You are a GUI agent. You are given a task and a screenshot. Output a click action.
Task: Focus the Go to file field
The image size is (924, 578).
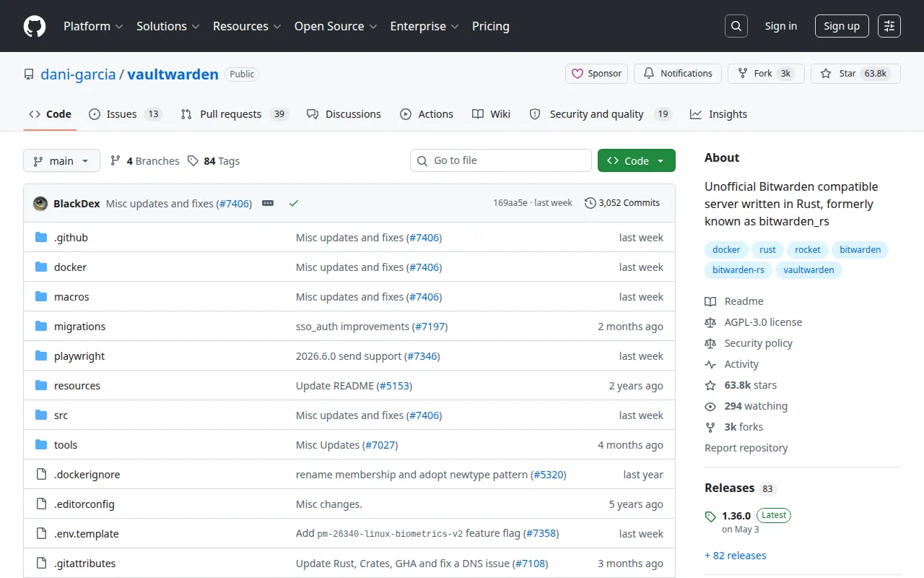(x=501, y=160)
